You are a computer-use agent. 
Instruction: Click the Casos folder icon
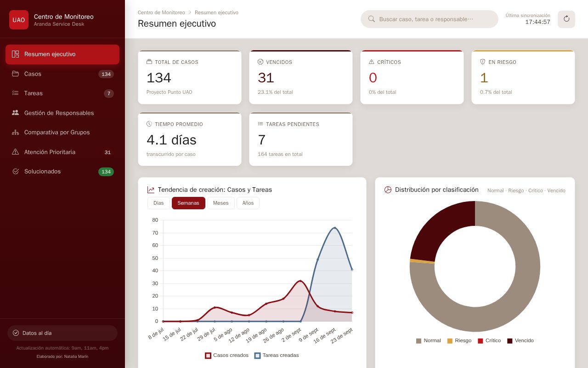pos(15,74)
